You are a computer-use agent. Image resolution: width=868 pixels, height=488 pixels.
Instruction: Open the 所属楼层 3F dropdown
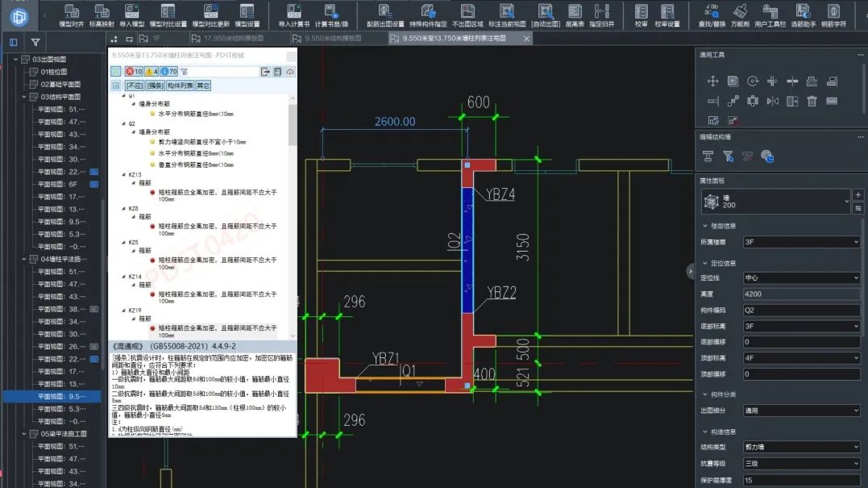point(801,242)
